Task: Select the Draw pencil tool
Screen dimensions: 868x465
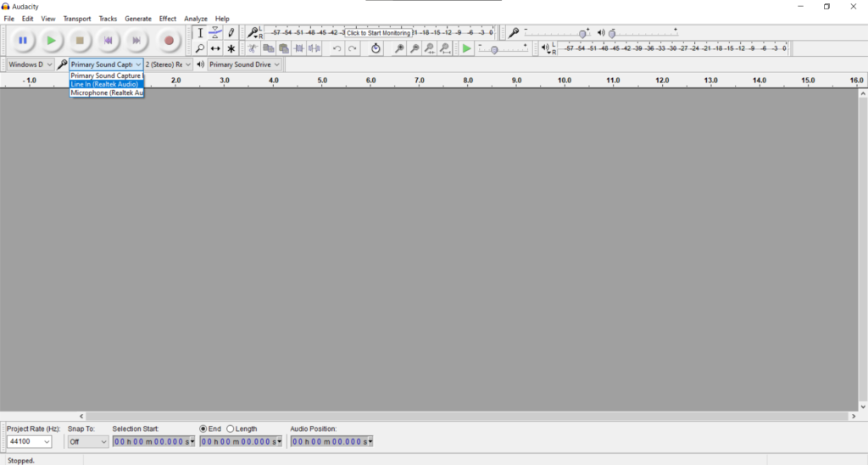Action: point(231,32)
